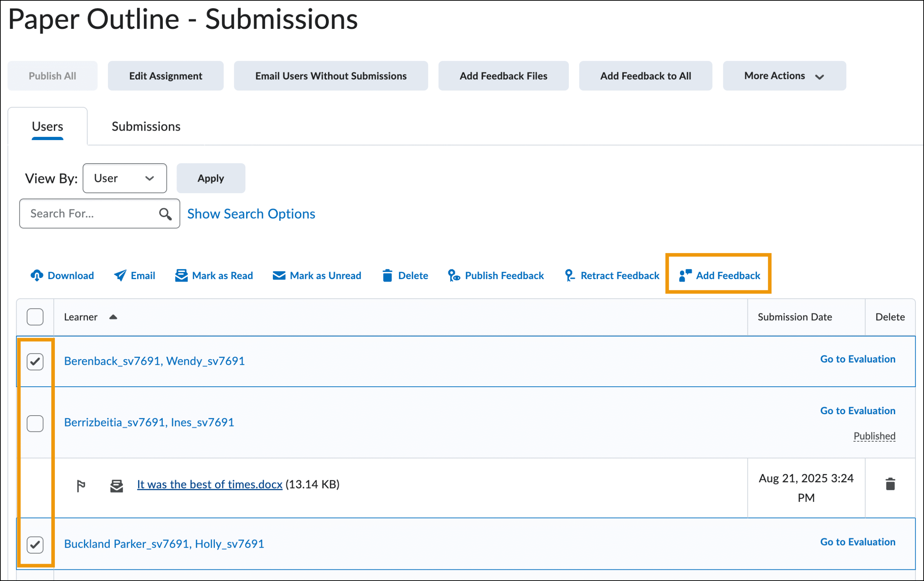Screen dimensions: 924x581
Task: Check Berrizbeitia Ines's checkbox
Action: tap(35, 423)
